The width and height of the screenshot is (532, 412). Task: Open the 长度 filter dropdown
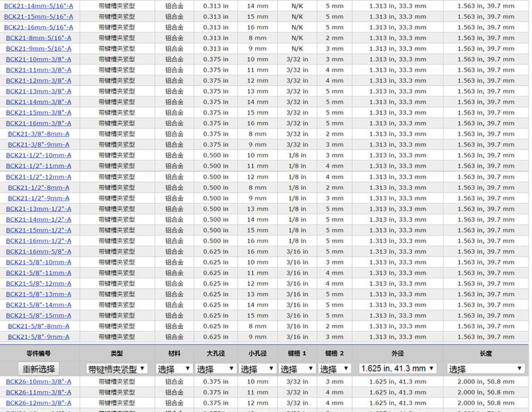click(486, 369)
